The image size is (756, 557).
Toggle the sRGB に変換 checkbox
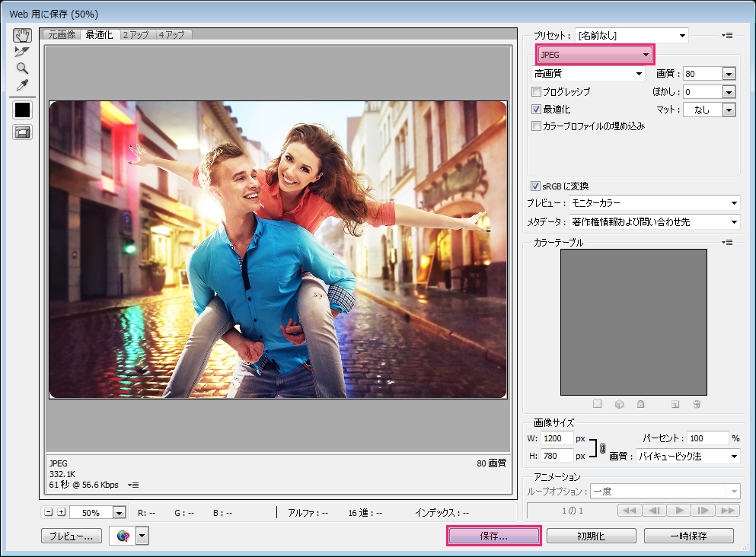[537, 186]
